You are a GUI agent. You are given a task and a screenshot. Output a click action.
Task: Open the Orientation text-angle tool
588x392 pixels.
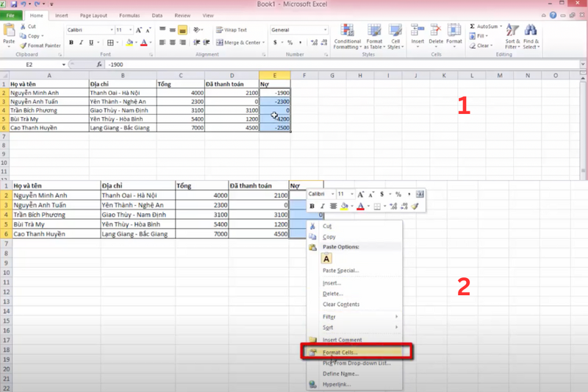(x=198, y=29)
